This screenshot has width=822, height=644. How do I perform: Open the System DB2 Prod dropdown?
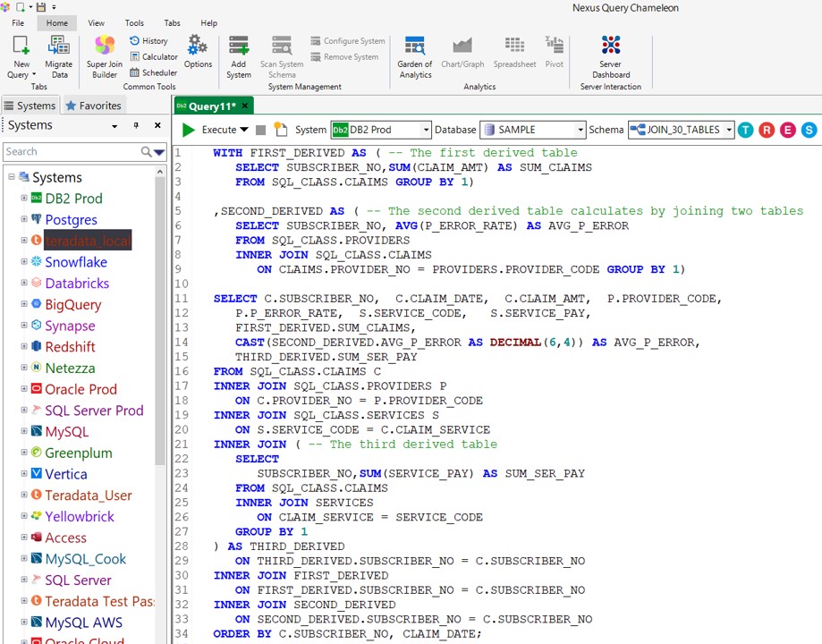[x=424, y=130]
